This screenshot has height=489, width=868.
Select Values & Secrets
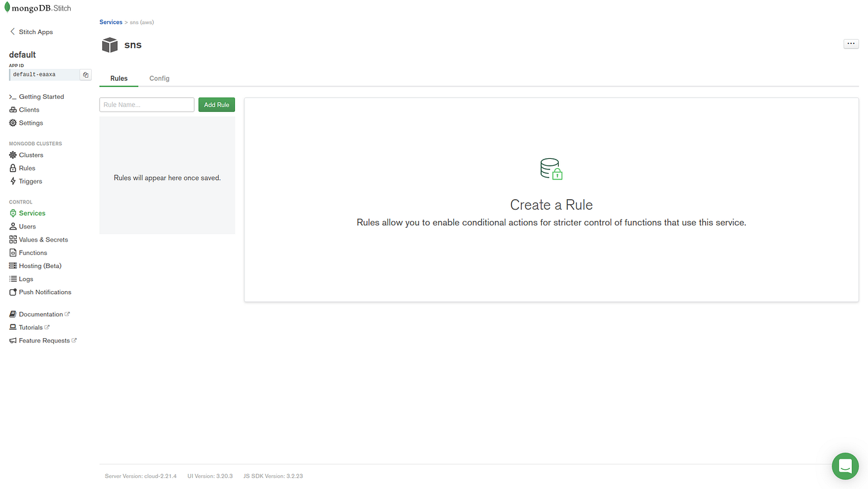click(x=43, y=239)
